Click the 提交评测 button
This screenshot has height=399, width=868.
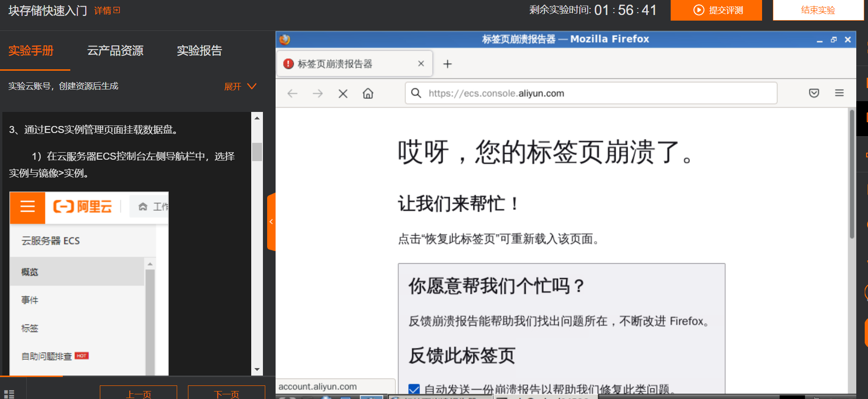coord(716,10)
